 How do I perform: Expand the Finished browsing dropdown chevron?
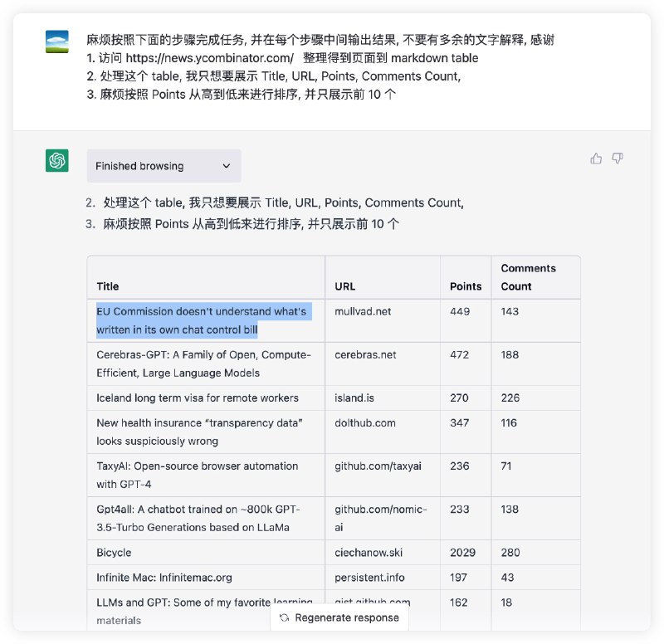[x=227, y=166]
